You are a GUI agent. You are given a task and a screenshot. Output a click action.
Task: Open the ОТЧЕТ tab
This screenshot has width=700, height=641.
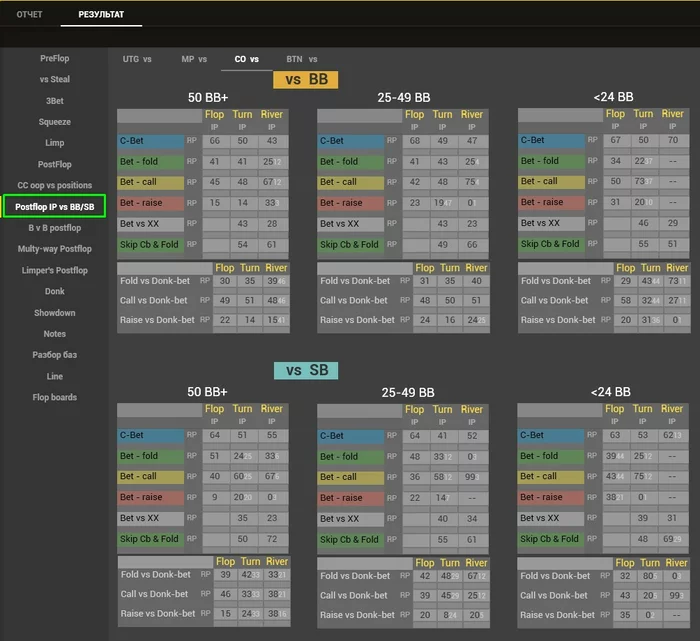pos(29,14)
